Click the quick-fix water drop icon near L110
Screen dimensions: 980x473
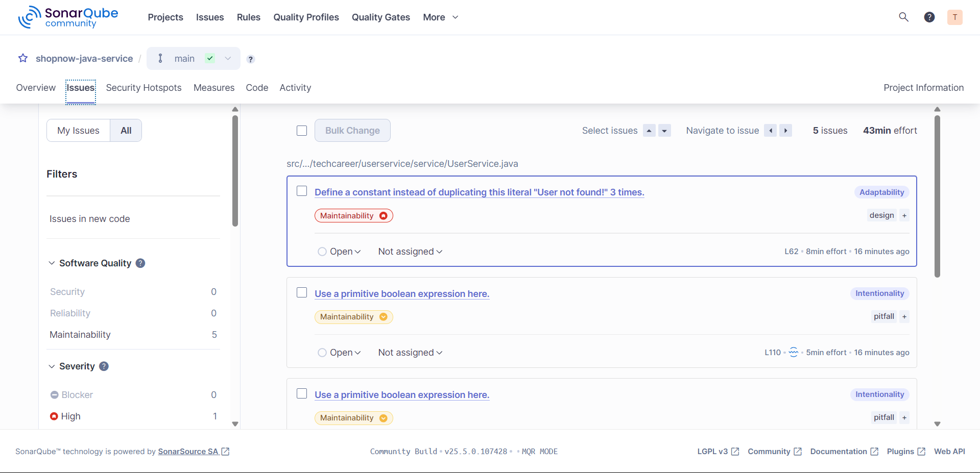(793, 352)
